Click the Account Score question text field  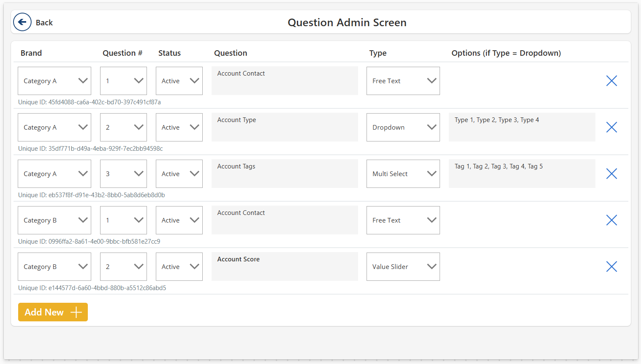pos(285,266)
